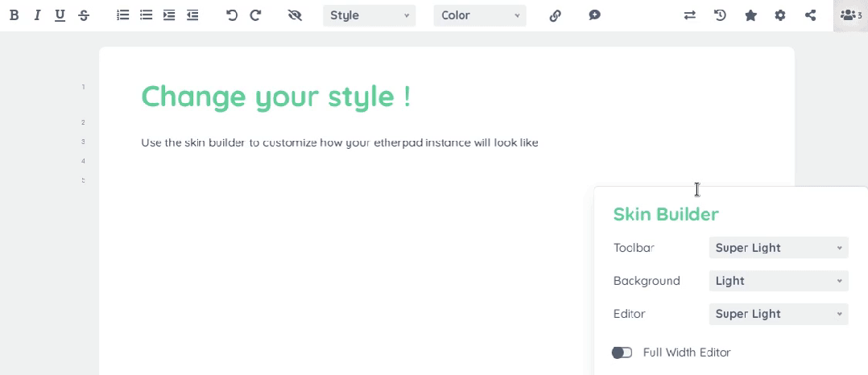
Task: Click the Toolbar label in Skin Builder
Action: tap(634, 248)
